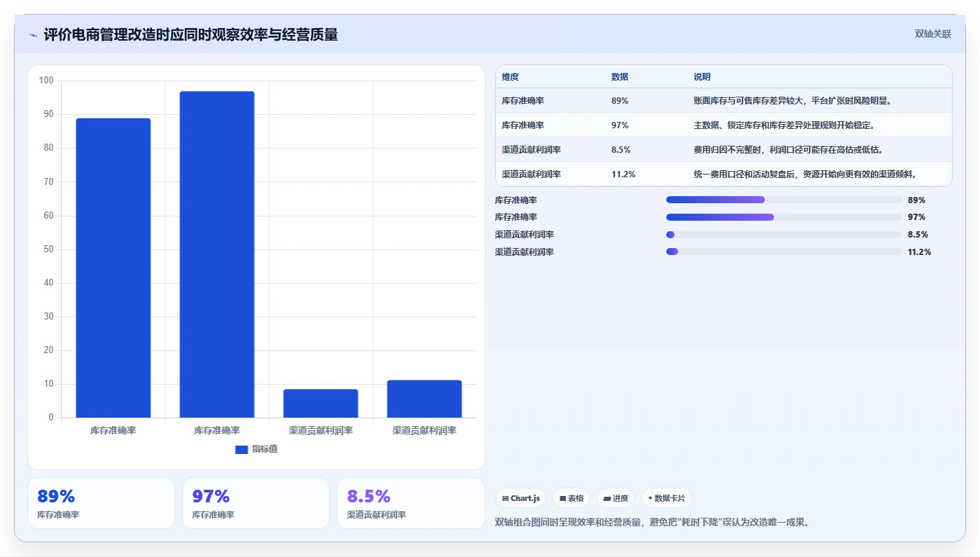980x557 pixels.
Task: Click the pulse icon beside the page title
Action: [x=34, y=35]
